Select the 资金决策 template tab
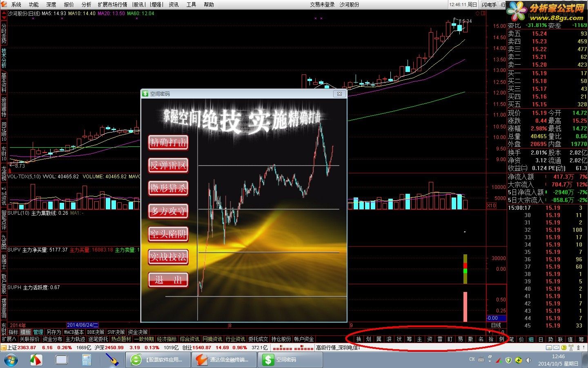 point(138,332)
